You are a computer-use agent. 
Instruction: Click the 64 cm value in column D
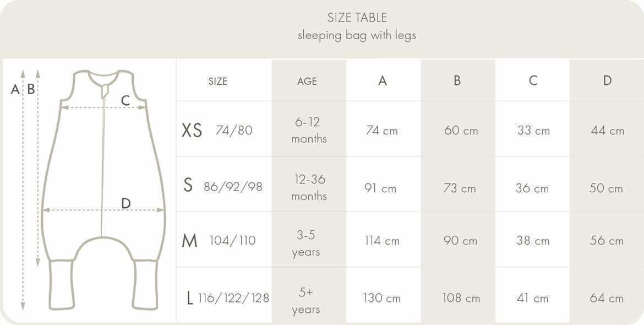pyautogui.click(x=607, y=298)
